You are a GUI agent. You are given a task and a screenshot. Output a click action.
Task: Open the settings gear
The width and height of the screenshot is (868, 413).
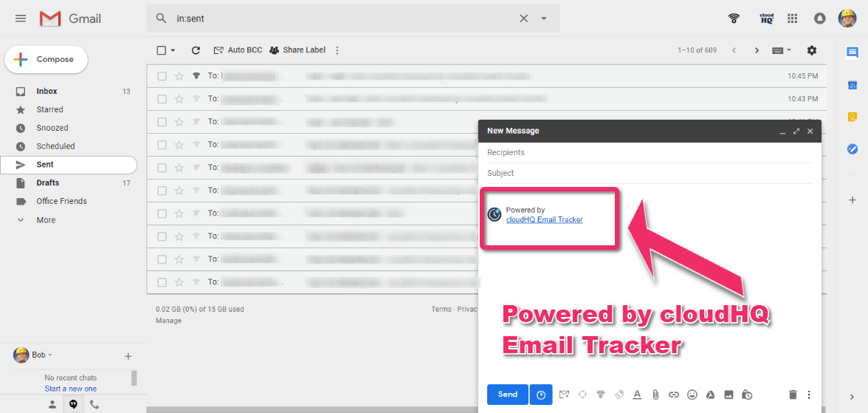point(812,50)
